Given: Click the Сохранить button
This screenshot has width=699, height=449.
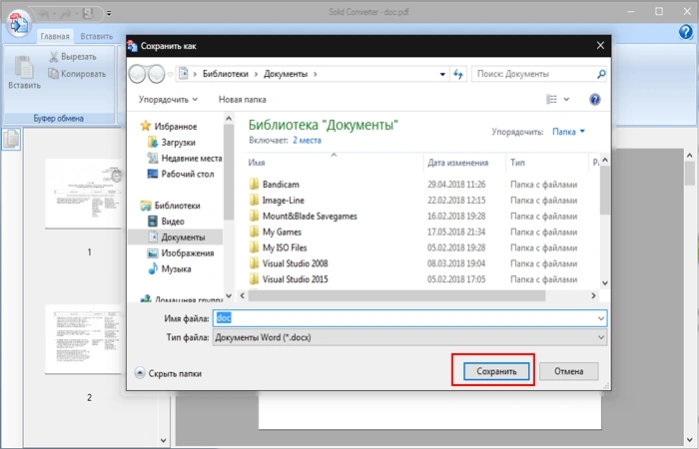Looking at the screenshot, I should [496, 371].
